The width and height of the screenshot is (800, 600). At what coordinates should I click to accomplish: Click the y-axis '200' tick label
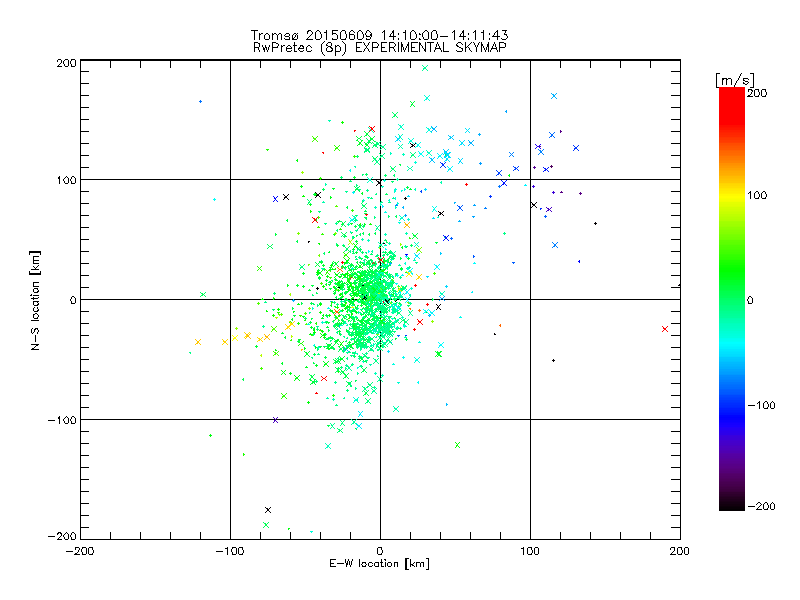66,63
